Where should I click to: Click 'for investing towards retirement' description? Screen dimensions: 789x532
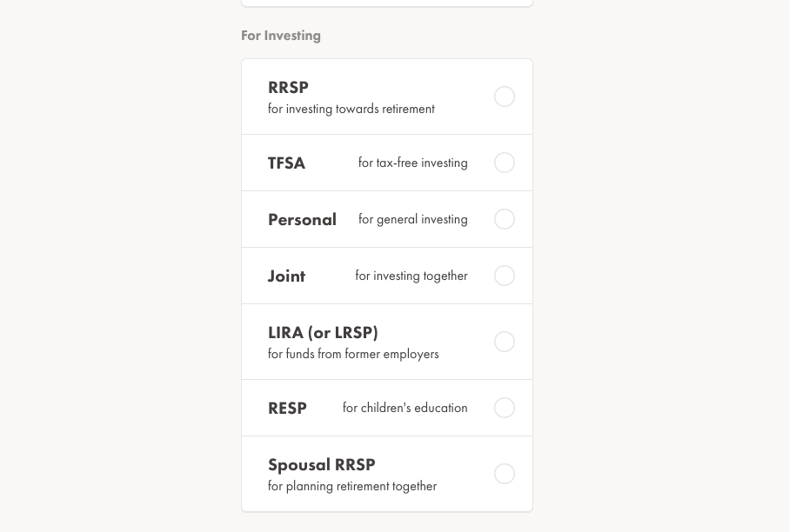pyautogui.click(x=351, y=110)
